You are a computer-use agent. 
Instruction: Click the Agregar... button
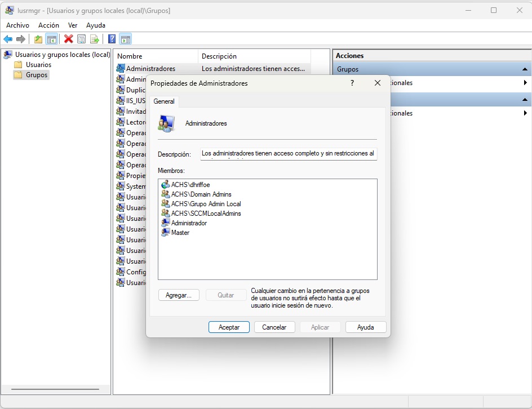point(179,295)
